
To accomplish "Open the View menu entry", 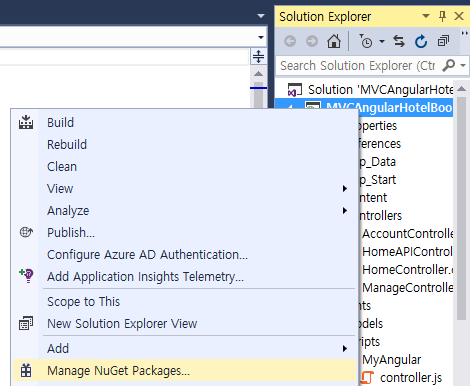I will (184, 188).
